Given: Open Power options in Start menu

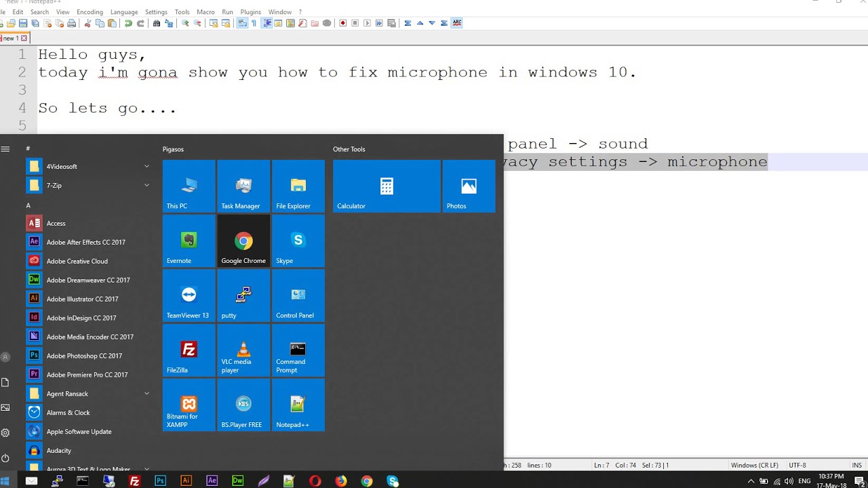Looking at the screenshot, I should pos(5,458).
